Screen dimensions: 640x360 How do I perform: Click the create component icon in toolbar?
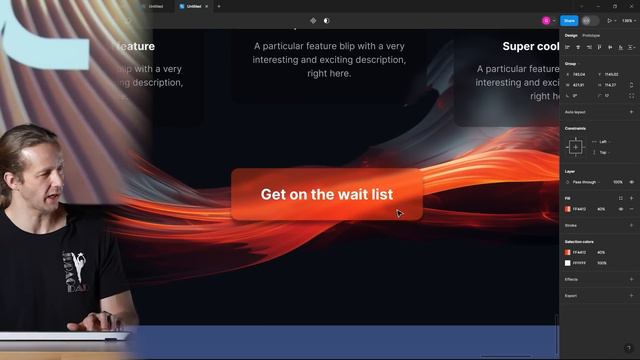click(313, 20)
